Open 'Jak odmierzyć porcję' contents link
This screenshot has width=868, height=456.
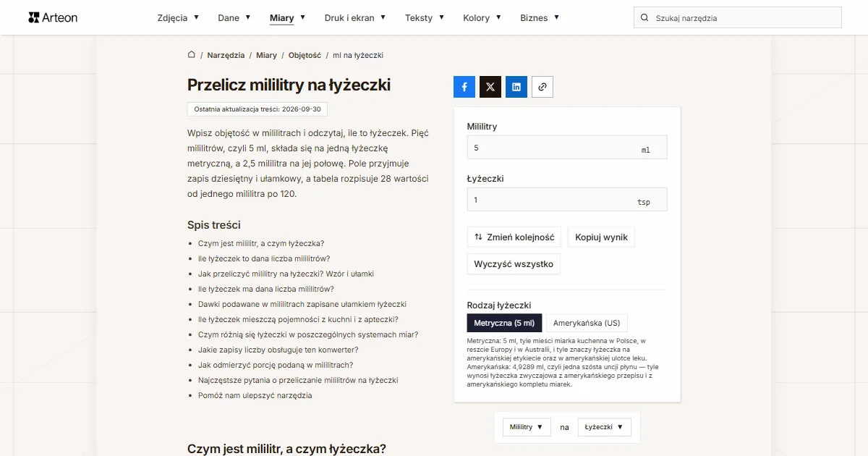pyautogui.click(x=276, y=365)
